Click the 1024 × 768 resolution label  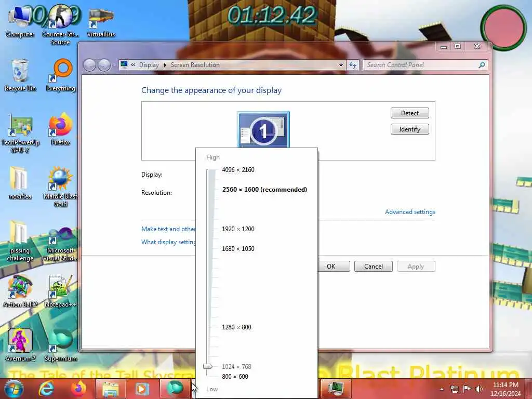click(236, 366)
